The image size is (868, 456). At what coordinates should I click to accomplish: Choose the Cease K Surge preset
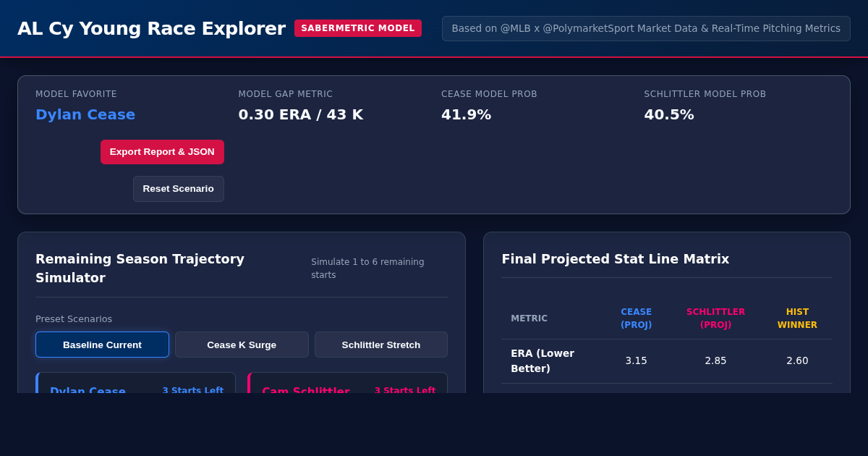point(242,345)
